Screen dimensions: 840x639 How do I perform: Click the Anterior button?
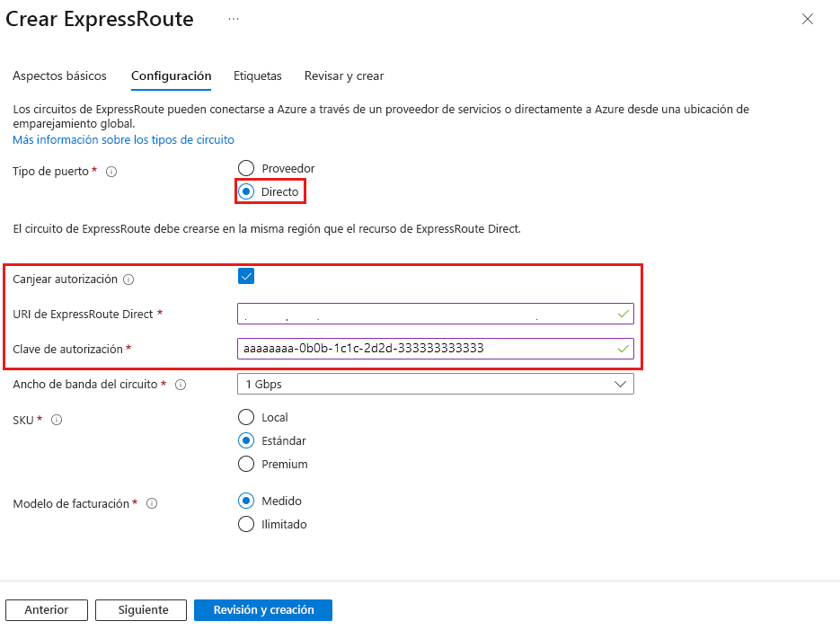tap(47, 610)
